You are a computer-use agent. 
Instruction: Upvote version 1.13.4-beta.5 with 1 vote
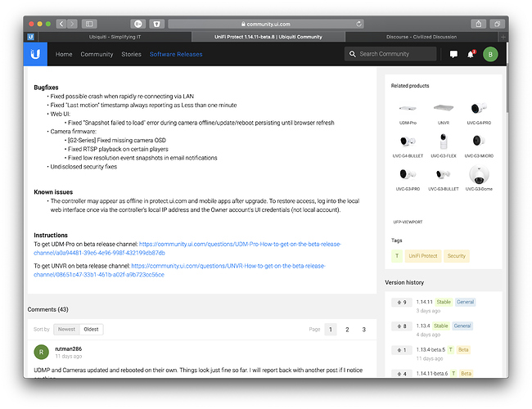pos(402,350)
